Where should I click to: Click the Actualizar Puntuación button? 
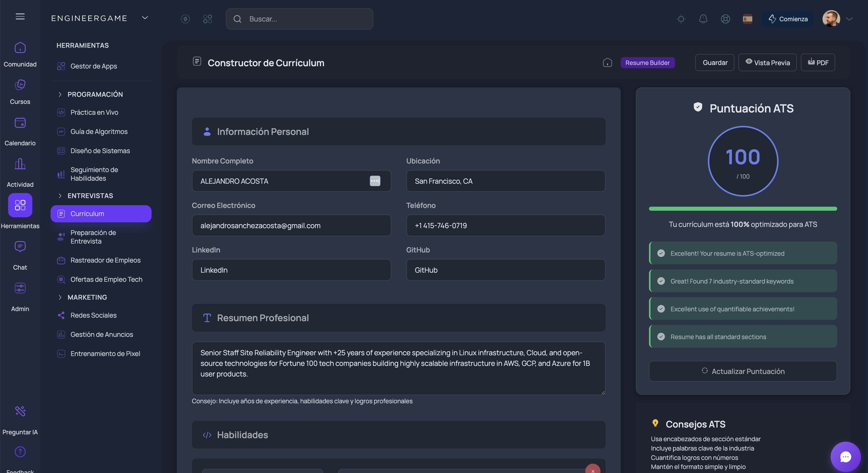tap(743, 371)
